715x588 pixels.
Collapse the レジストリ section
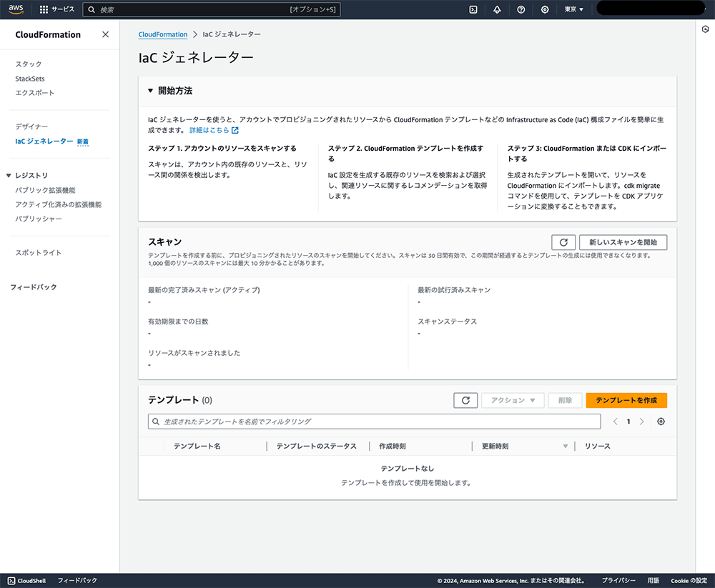click(x=9, y=176)
